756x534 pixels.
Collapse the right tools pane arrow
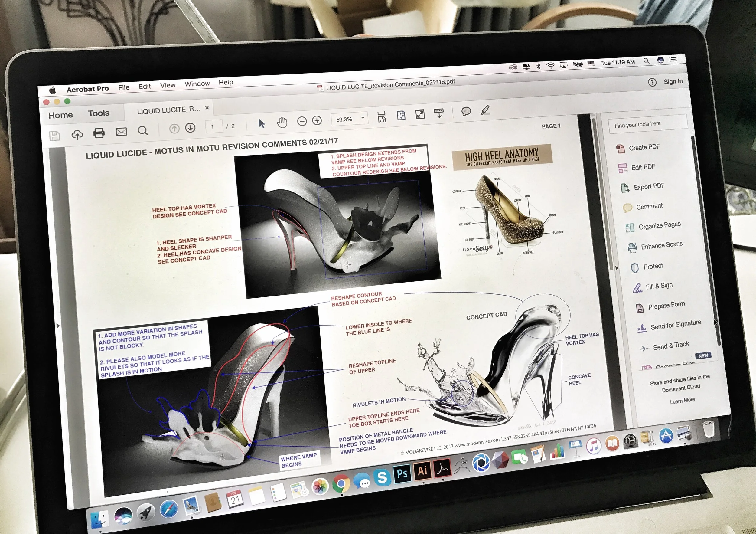click(x=617, y=268)
